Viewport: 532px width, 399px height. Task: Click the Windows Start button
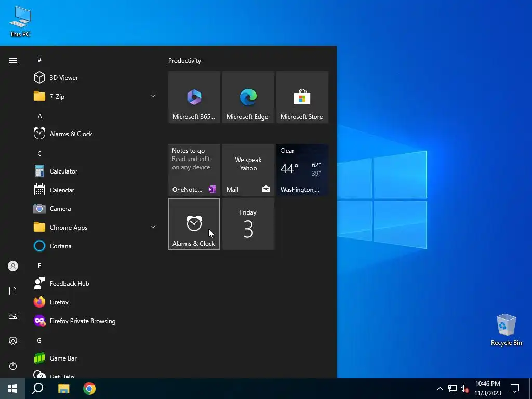[12, 389]
